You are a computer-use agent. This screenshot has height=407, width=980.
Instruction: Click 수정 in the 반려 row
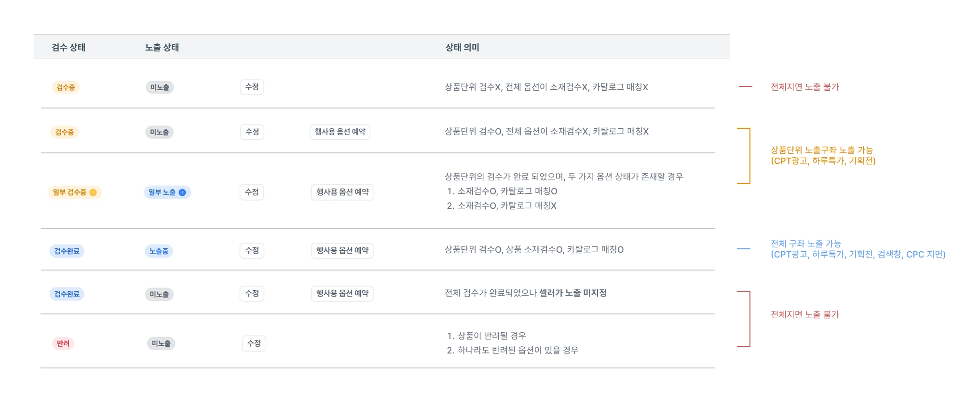[254, 343]
